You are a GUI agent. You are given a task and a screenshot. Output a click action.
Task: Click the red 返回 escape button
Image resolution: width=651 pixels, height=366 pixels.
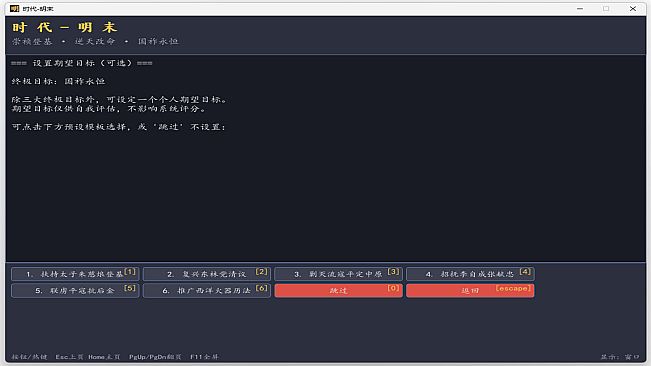click(470, 290)
